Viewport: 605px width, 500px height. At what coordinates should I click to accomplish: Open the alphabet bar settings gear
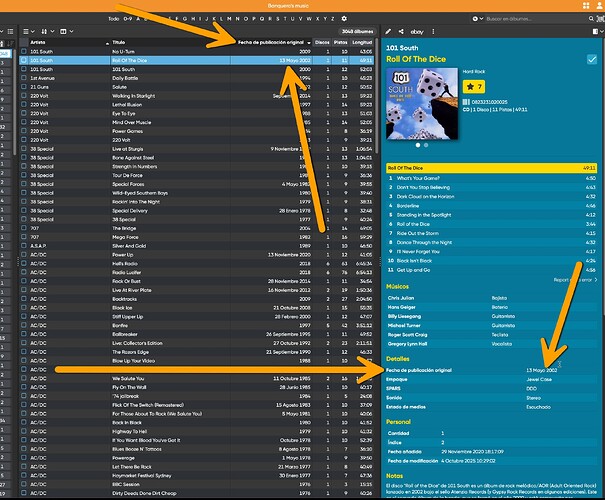(x=344, y=19)
